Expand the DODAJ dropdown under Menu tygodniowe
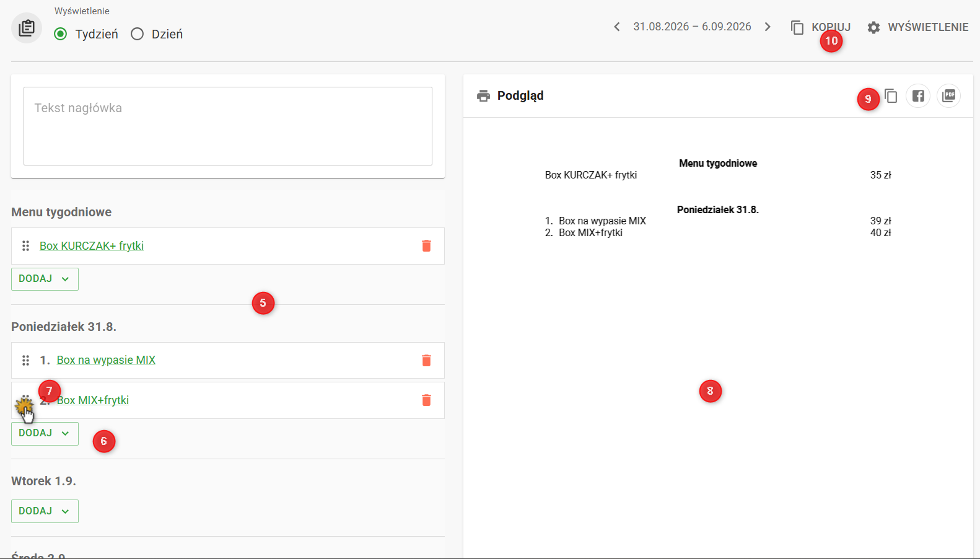 [45, 279]
